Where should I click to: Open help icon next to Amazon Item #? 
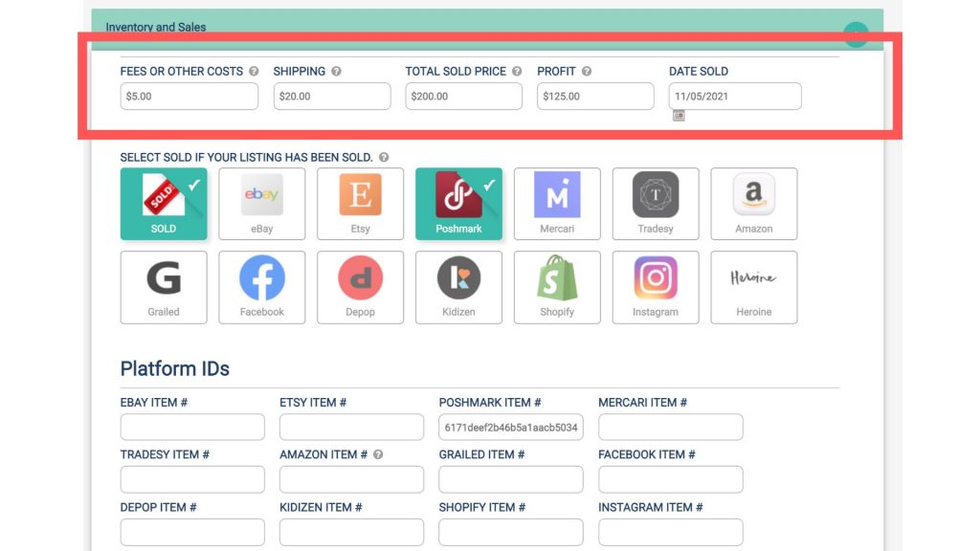pos(378,454)
